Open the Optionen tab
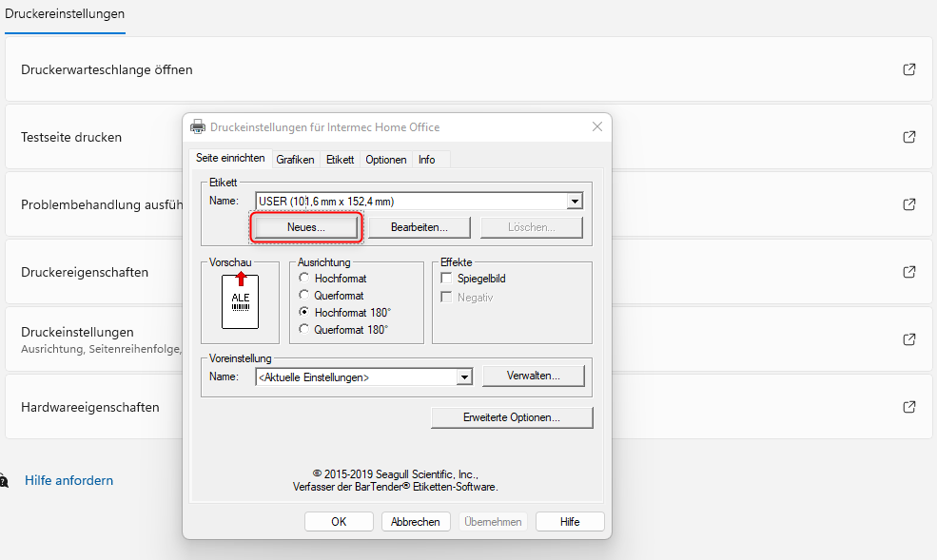 pyautogui.click(x=386, y=160)
